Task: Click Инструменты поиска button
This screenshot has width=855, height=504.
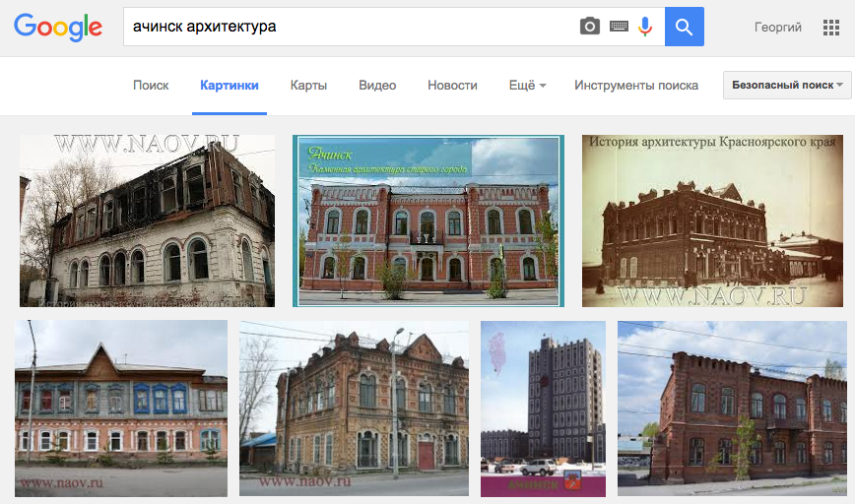Action: pos(636,86)
